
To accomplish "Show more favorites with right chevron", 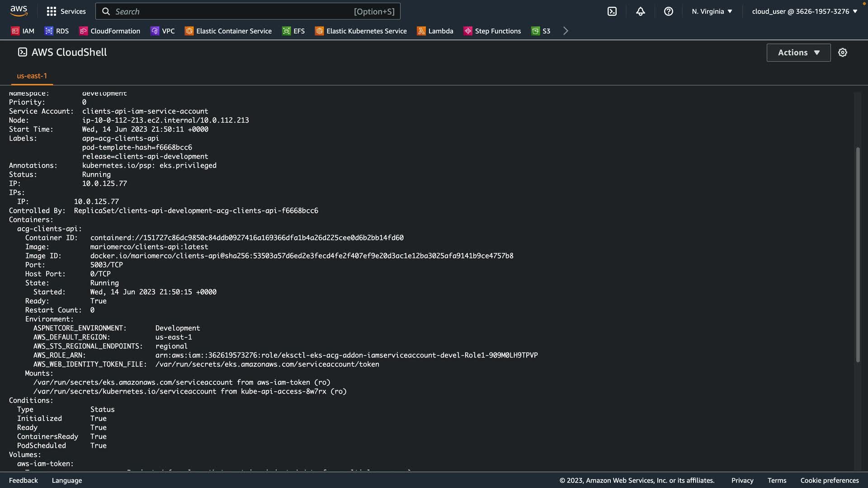I will 566,31.
